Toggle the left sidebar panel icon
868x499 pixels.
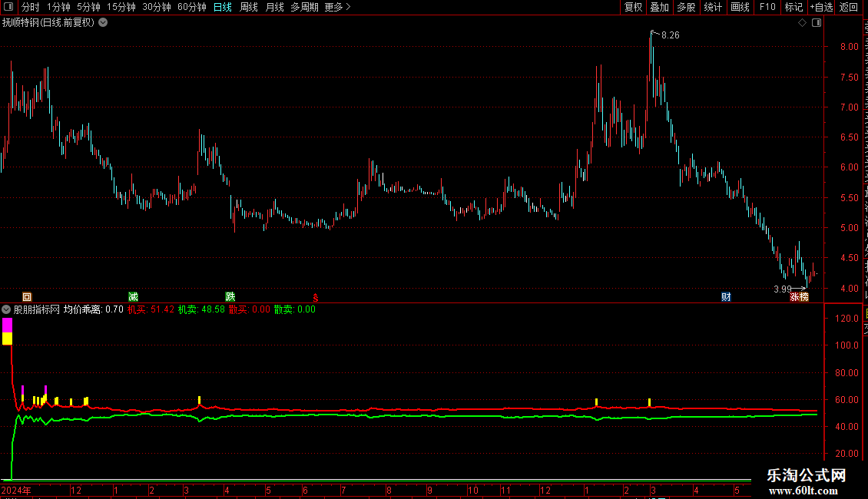(x=8, y=7)
